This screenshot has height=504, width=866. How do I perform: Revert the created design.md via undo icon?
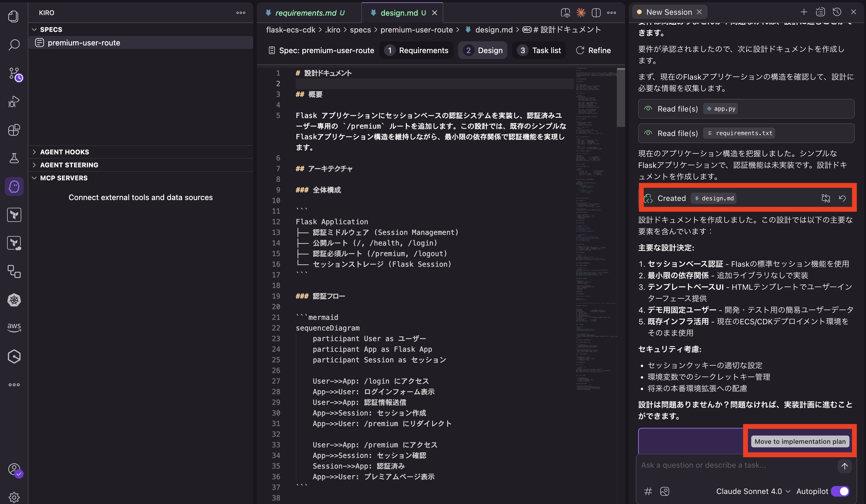(x=842, y=198)
